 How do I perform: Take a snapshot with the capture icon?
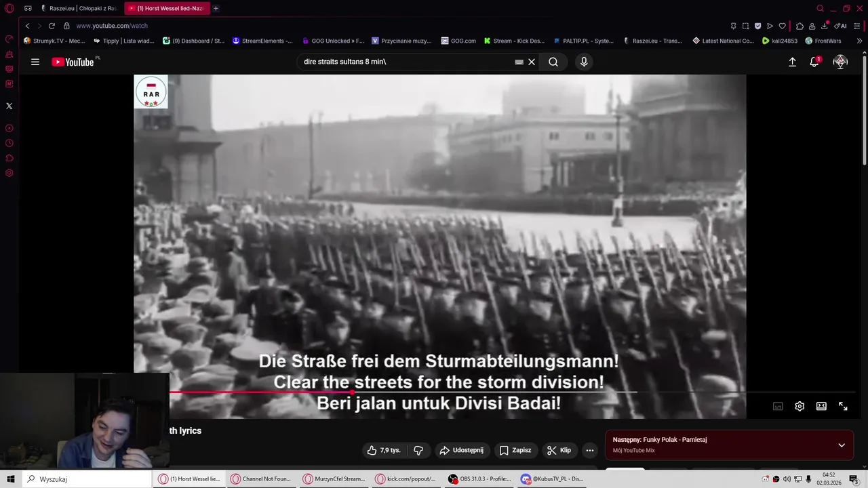click(x=745, y=26)
